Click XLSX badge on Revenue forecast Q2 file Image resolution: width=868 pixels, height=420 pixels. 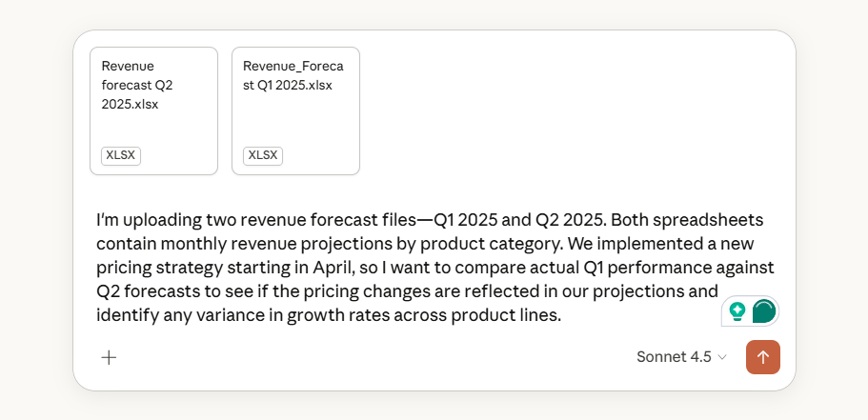click(x=121, y=155)
